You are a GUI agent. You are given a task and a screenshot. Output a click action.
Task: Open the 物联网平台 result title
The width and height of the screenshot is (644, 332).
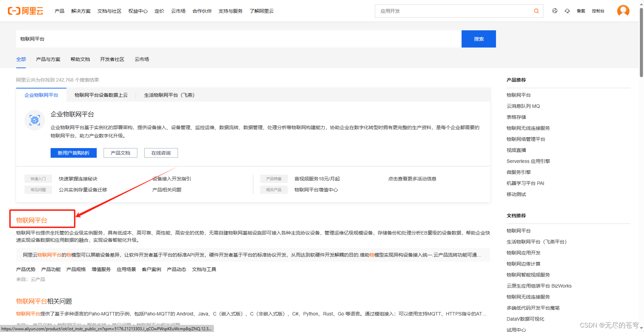tap(32, 220)
